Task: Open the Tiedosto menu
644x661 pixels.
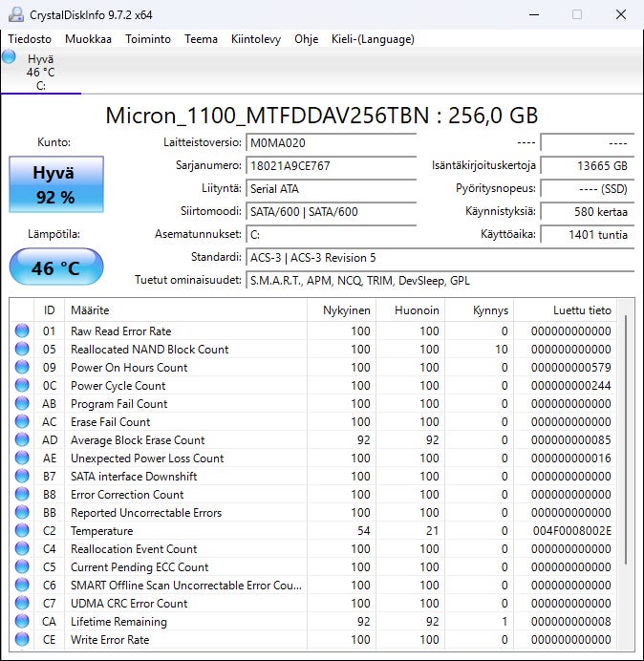Action: [32, 39]
